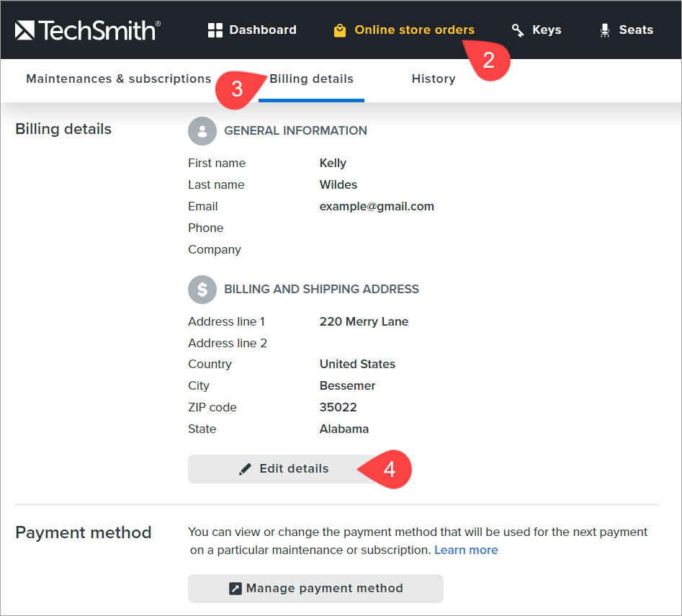Click the Dashboard grid icon

(215, 30)
